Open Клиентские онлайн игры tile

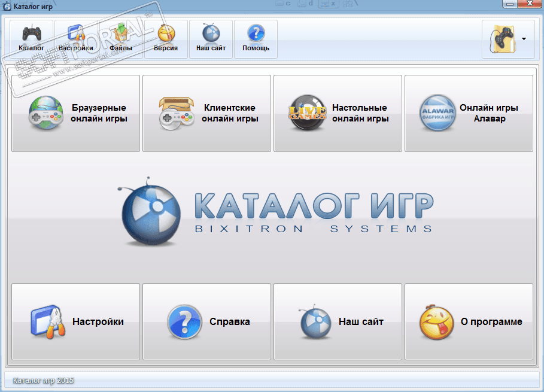[x=207, y=114]
